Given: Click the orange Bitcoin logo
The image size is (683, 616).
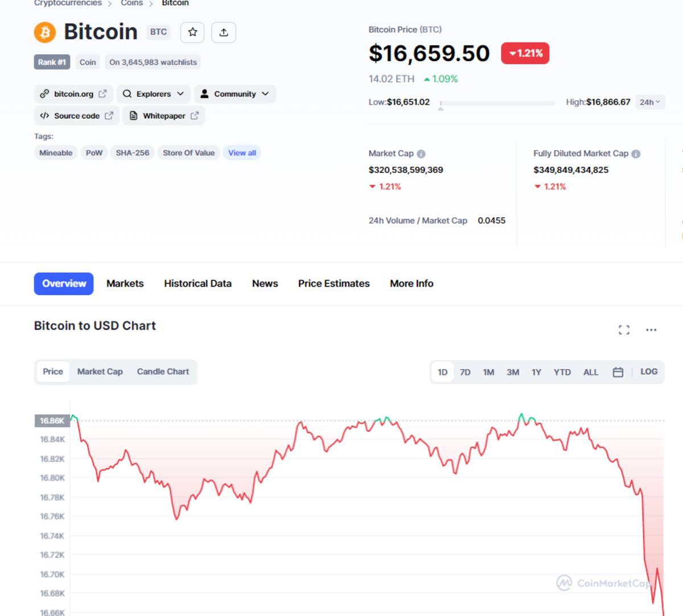Looking at the screenshot, I should pos(45,32).
